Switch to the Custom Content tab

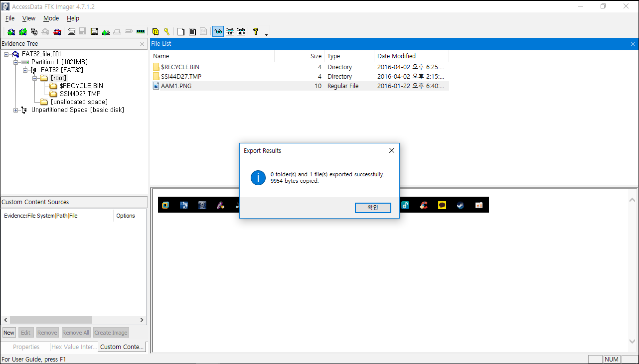(x=122, y=347)
